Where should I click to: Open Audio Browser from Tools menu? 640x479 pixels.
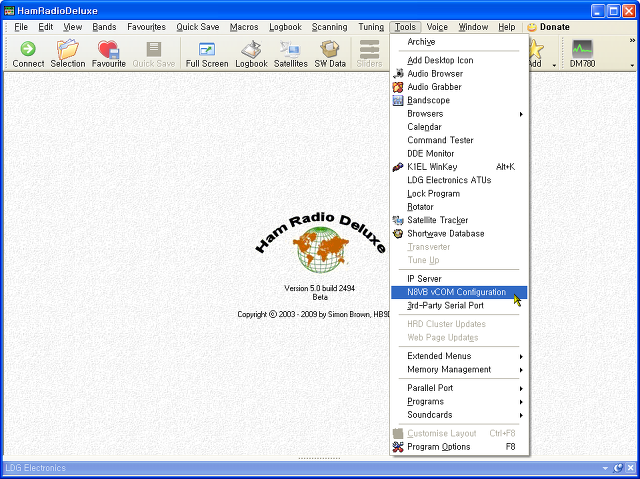pos(459,73)
